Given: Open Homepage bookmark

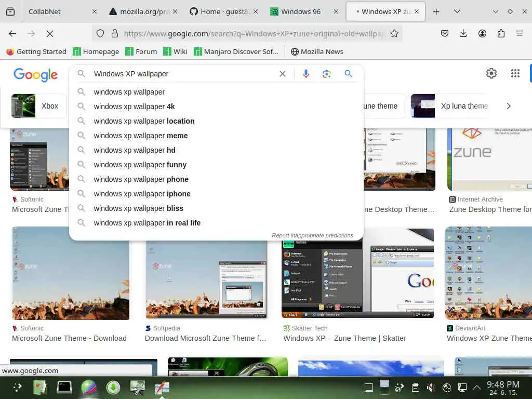Looking at the screenshot, I should tap(96, 51).
